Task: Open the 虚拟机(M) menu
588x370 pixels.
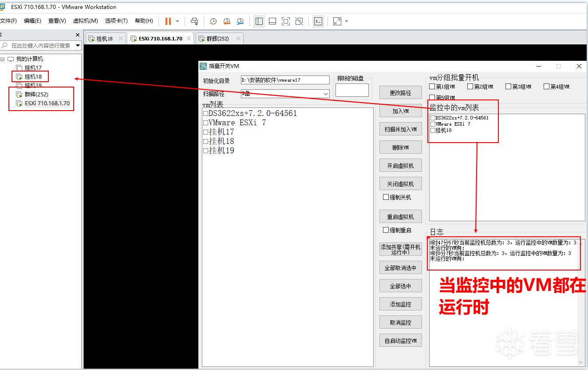Action: tap(86, 21)
